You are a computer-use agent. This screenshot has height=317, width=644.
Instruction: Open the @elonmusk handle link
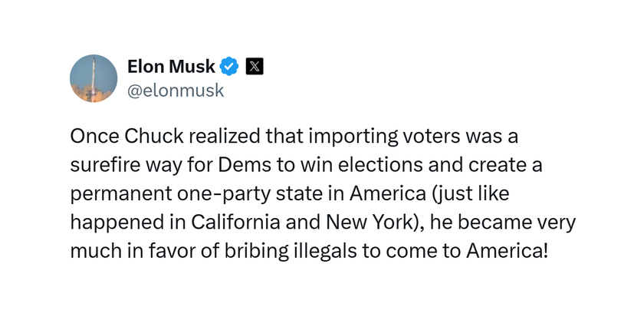tap(175, 91)
